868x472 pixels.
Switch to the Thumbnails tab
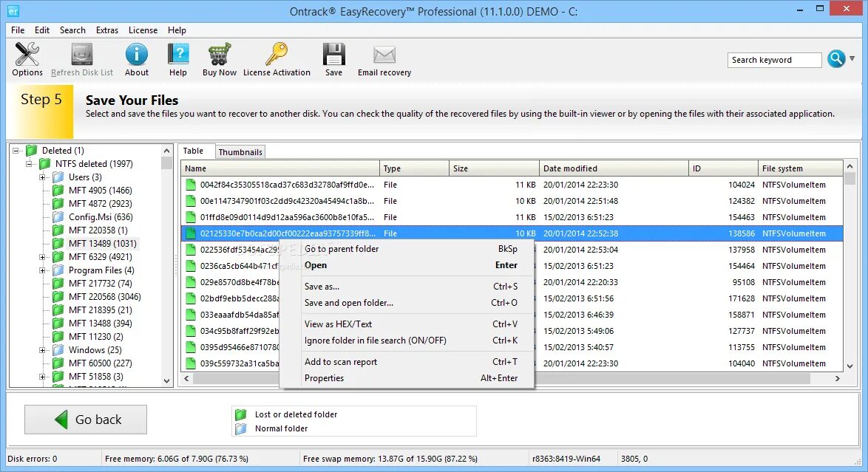pos(240,152)
